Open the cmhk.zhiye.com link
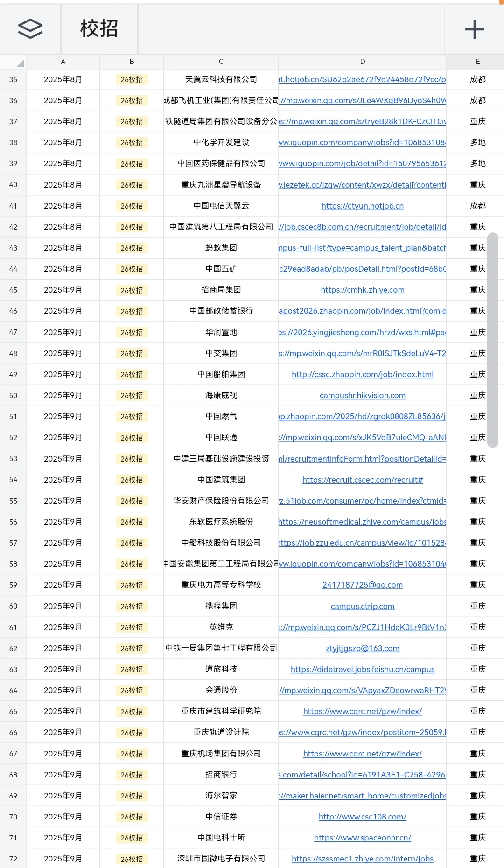The height and width of the screenshot is (868, 504). pyautogui.click(x=363, y=290)
